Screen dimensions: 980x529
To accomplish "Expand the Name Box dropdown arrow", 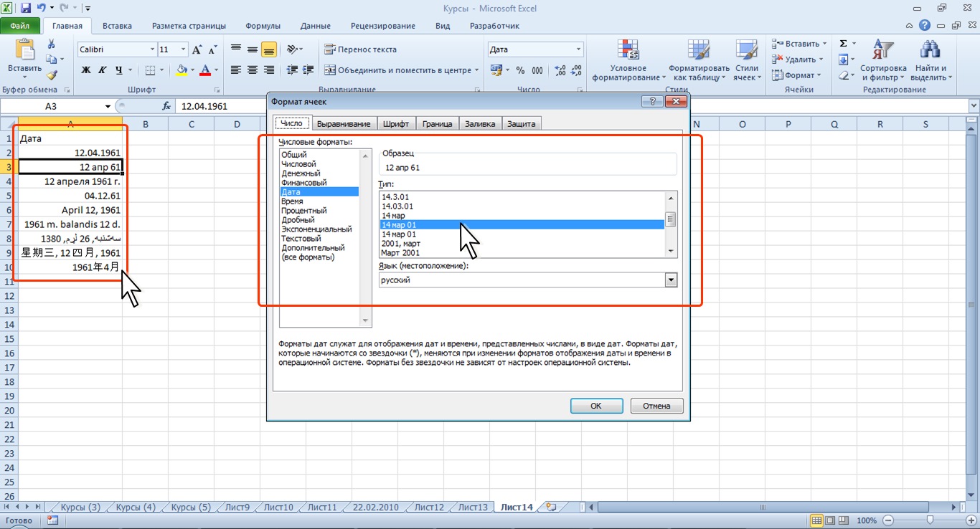I will tap(108, 105).
